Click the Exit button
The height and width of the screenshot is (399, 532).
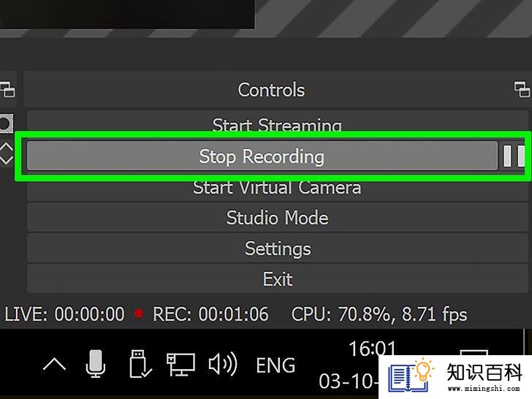tap(277, 279)
